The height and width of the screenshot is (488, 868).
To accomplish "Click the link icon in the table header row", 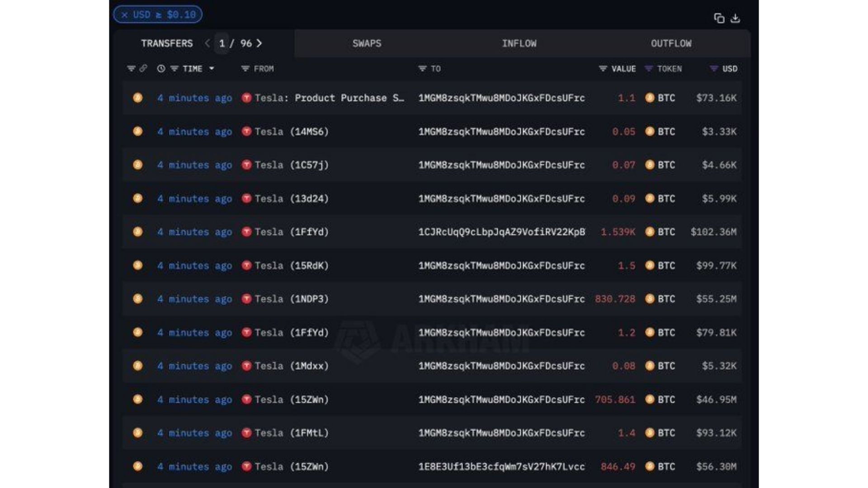I will tap(143, 69).
